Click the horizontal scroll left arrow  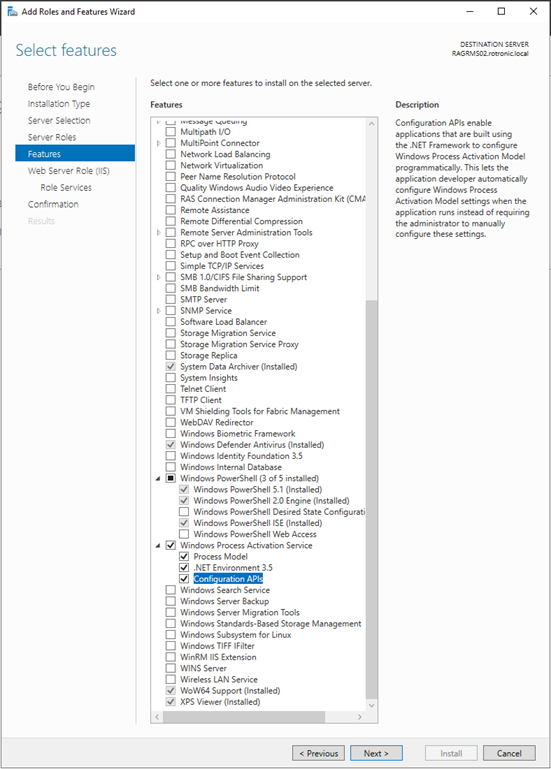157,717
